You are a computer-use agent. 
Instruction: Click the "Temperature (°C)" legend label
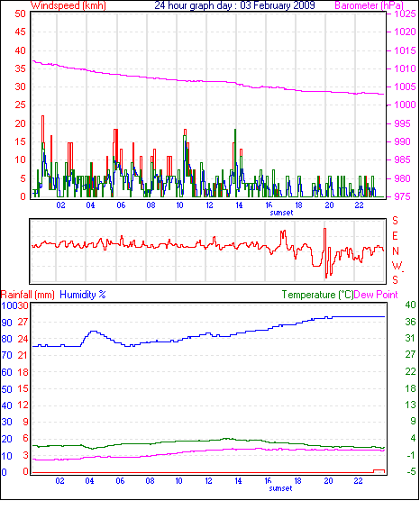[317, 295]
